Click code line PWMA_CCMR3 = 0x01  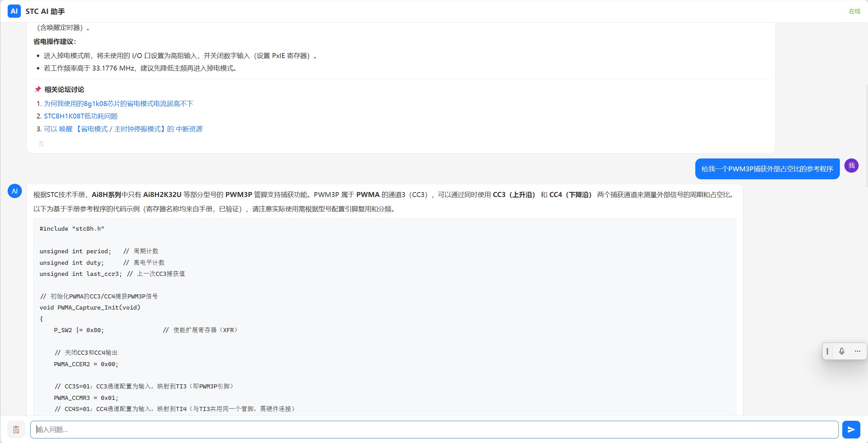click(86, 398)
